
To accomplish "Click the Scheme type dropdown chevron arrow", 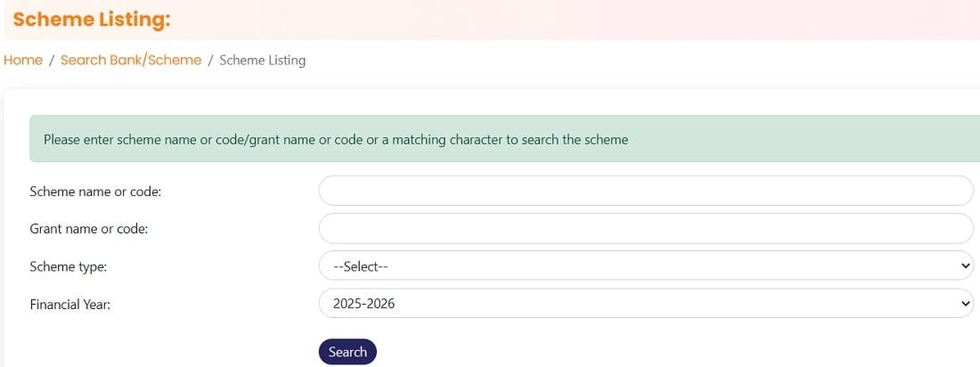I will pyautogui.click(x=966, y=265).
